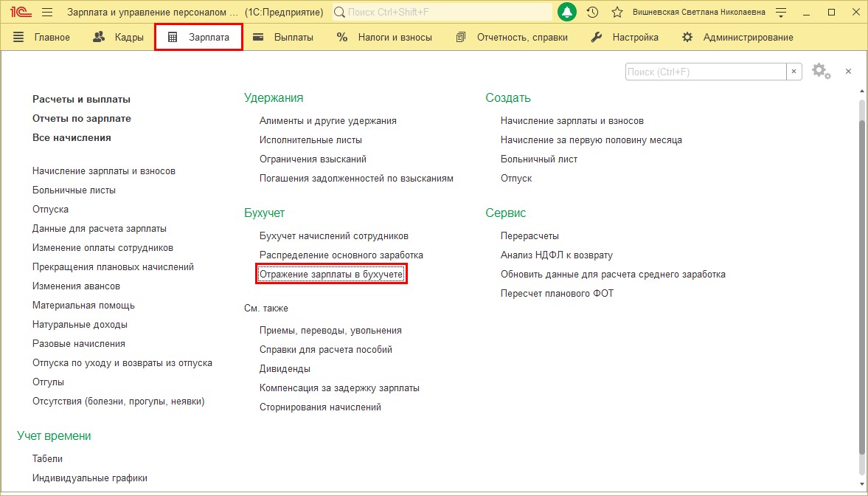Open Начисление зарплаты и взносов in left list
Image resolution: width=868 pixels, height=496 pixels.
(x=103, y=171)
